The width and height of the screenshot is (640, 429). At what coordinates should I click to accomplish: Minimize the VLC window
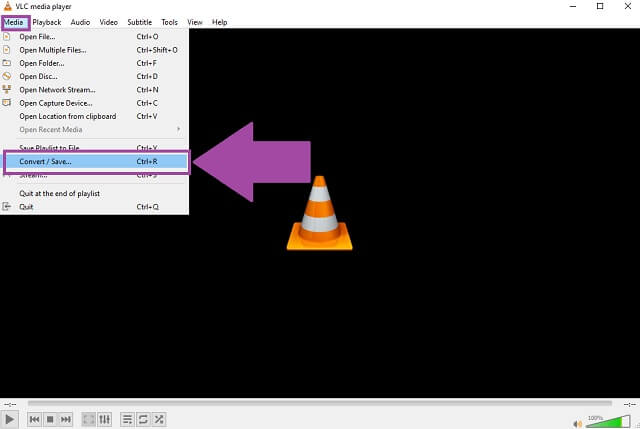point(573,6)
